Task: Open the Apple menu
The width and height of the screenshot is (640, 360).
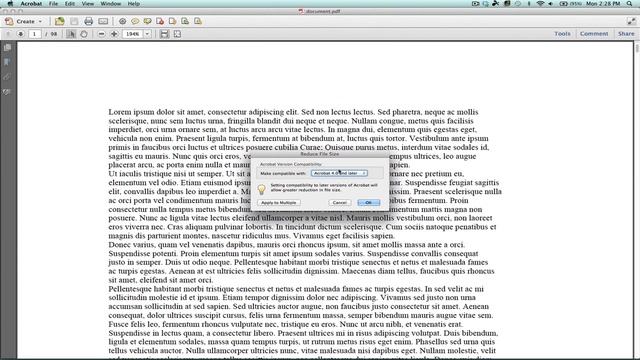Action: (10, 4)
